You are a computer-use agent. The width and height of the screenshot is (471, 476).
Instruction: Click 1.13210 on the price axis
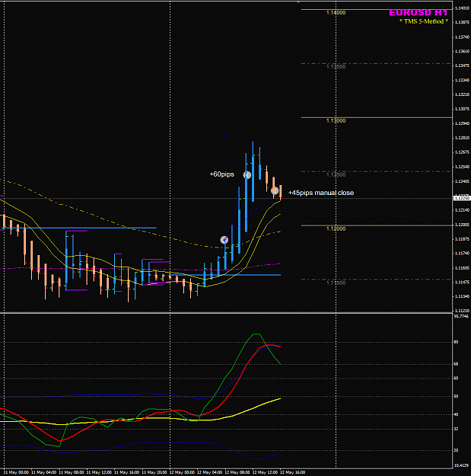[462, 94]
